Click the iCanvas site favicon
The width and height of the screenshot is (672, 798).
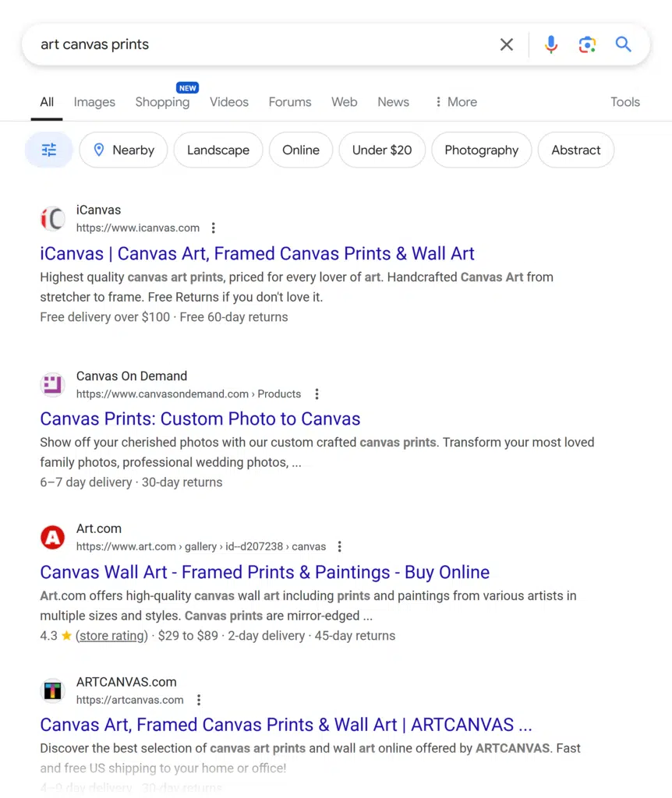tap(53, 219)
